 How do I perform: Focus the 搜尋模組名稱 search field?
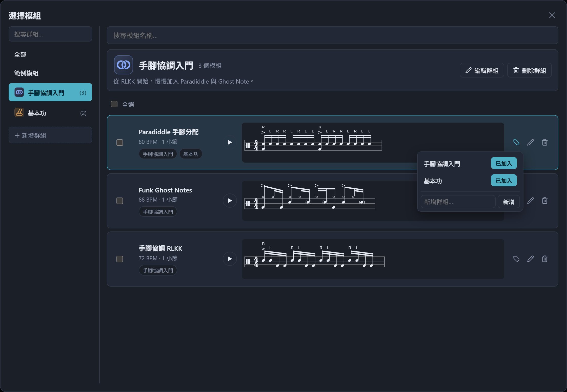332,35
